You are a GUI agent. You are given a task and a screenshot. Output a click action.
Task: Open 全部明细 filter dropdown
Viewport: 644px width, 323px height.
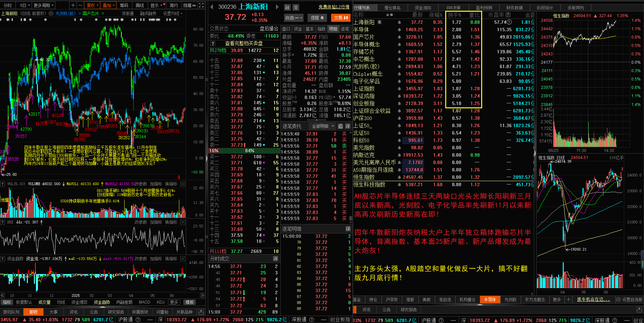[x=323, y=126]
